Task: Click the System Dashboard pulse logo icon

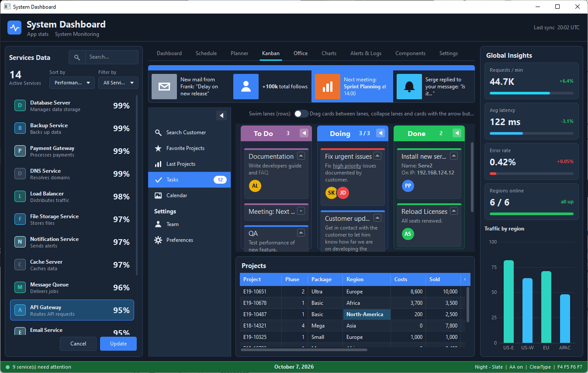Action: pos(14,28)
